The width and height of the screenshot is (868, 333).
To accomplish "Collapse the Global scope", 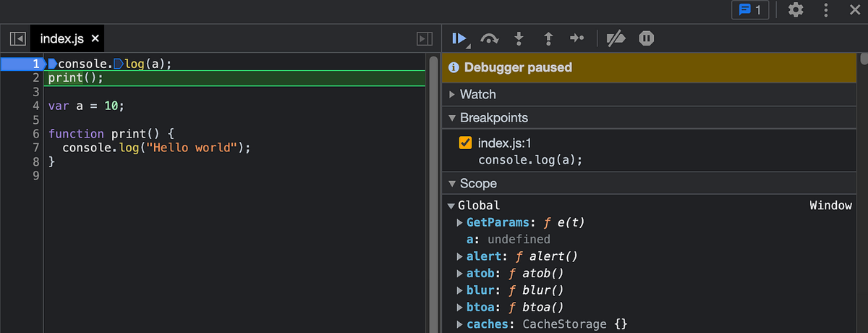I will point(451,206).
